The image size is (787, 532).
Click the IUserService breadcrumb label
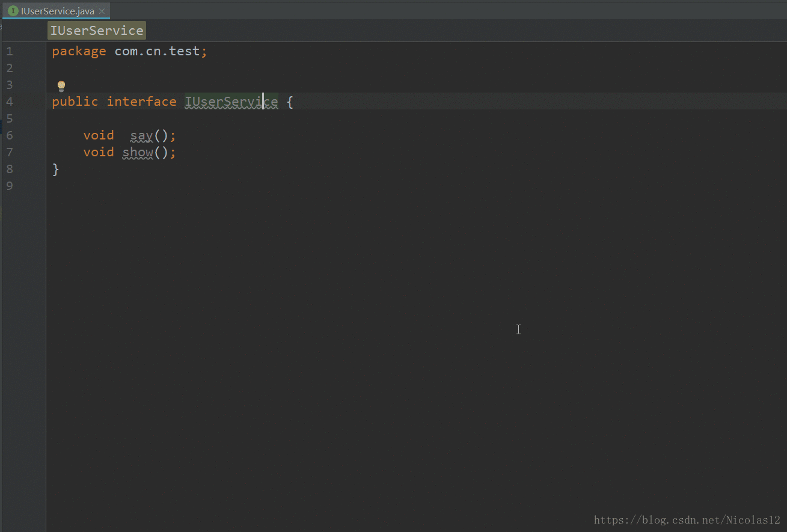pyautogui.click(x=97, y=31)
